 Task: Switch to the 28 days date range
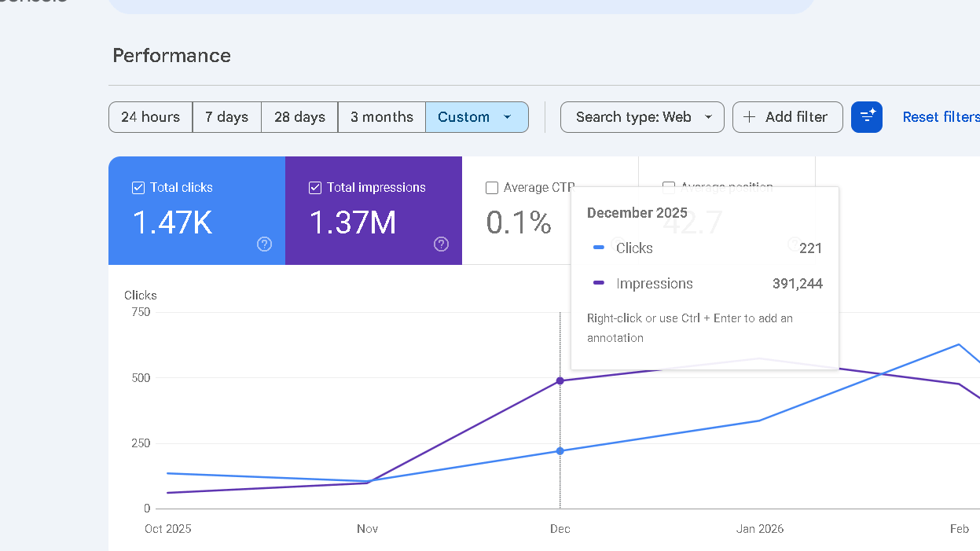point(299,116)
